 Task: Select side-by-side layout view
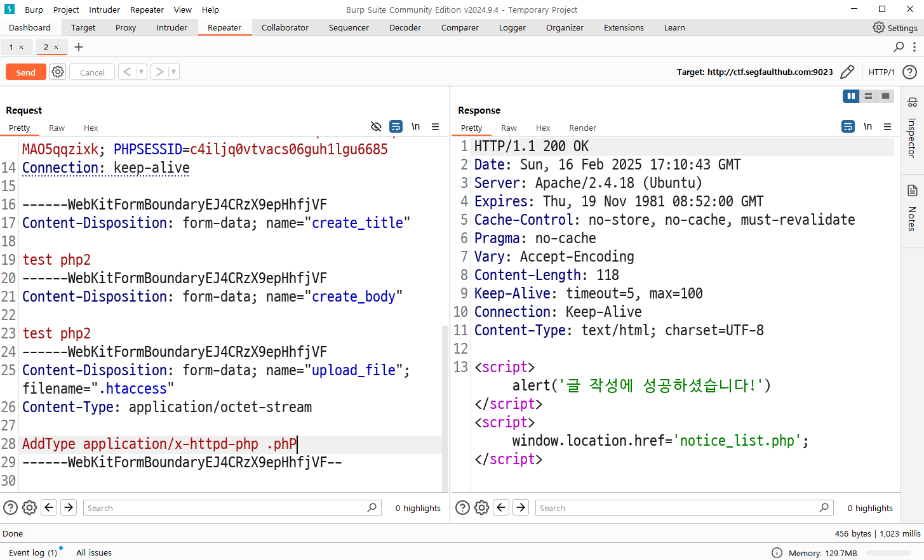(x=851, y=96)
